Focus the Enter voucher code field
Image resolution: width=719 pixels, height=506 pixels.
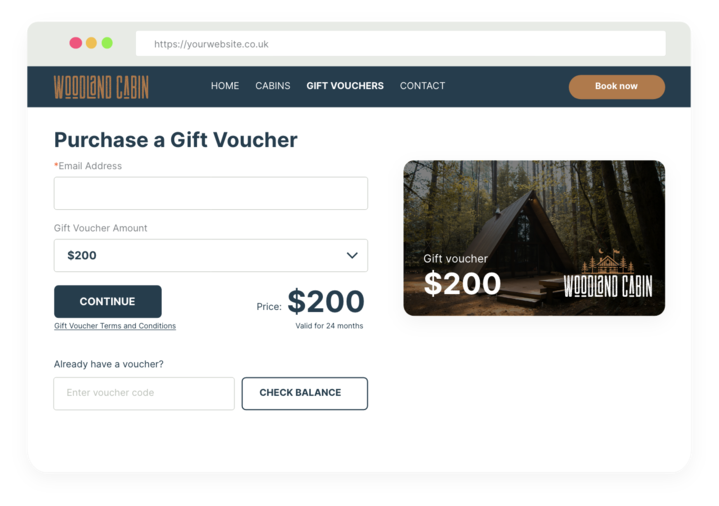[144, 393]
